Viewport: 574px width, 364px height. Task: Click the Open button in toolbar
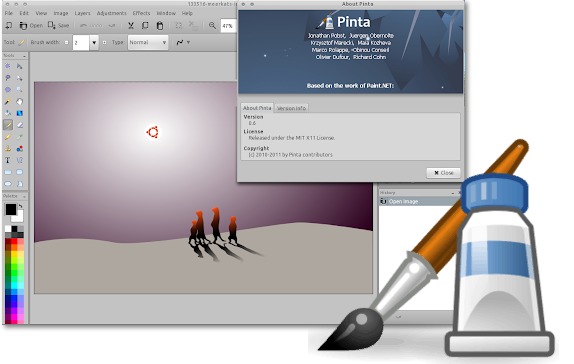tap(31, 25)
